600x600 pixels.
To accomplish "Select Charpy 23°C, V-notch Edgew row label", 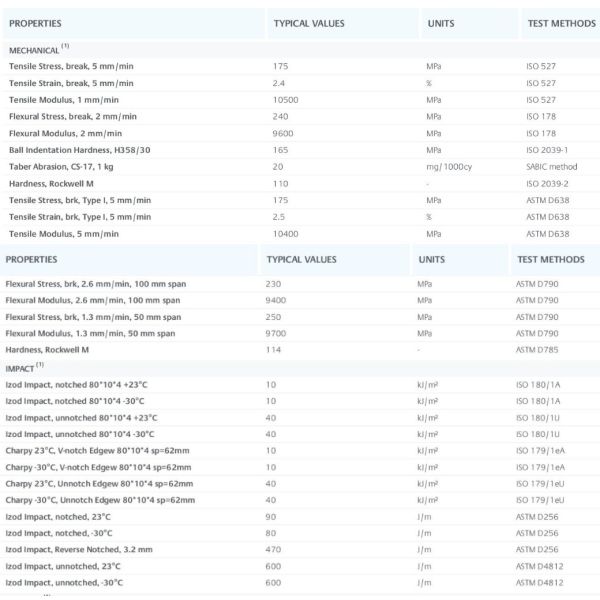I will click(x=97, y=450).
